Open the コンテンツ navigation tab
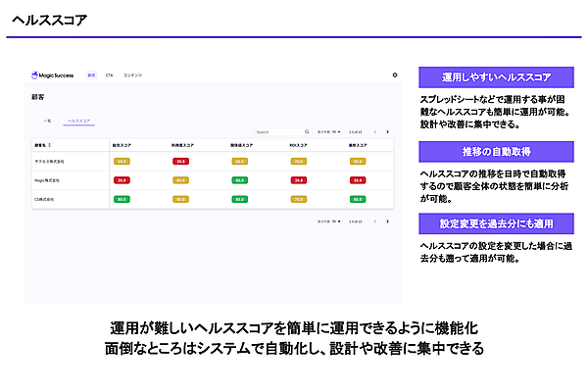The width and height of the screenshot is (588, 392). [x=132, y=75]
